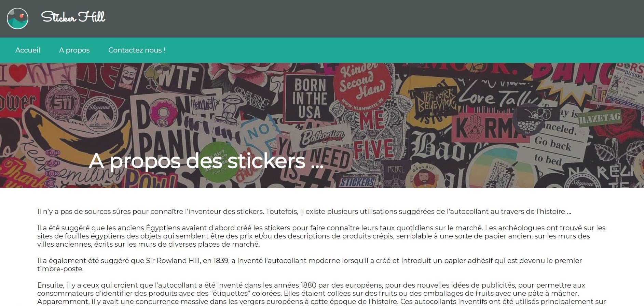Click the Sticker Hill site title
Screen dimensions: 644x306
pyautogui.click(x=73, y=17)
